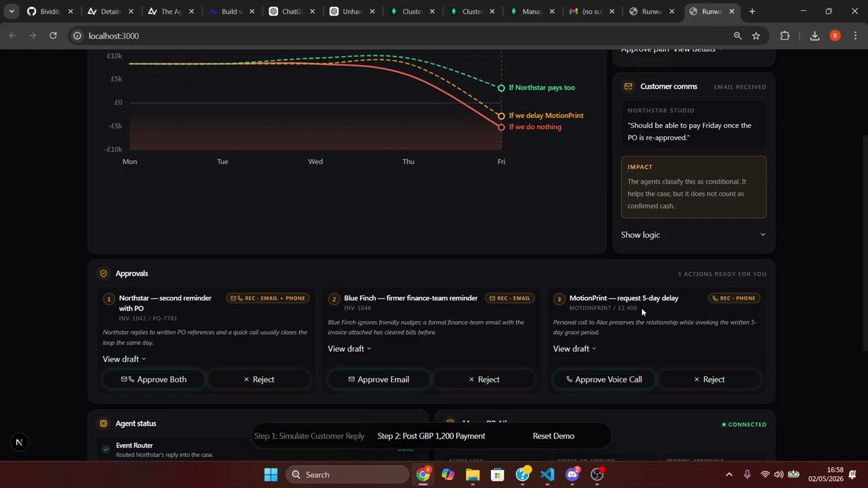The image size is (868, 488).
Task: Open a new browser tab
Action: [x=752, y=12]
